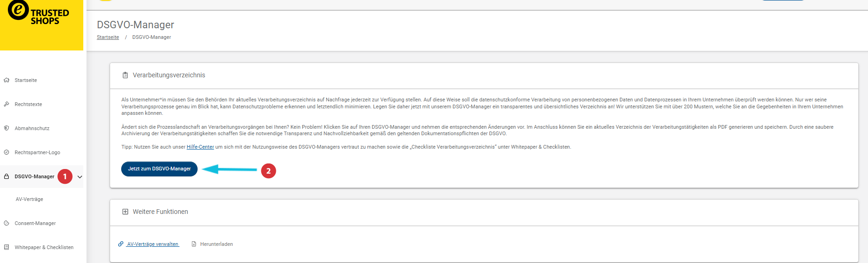Click the Consent-Manager cookie icon
The width and height of the screenshot is (868, 263).
click(x=6, y=223)
